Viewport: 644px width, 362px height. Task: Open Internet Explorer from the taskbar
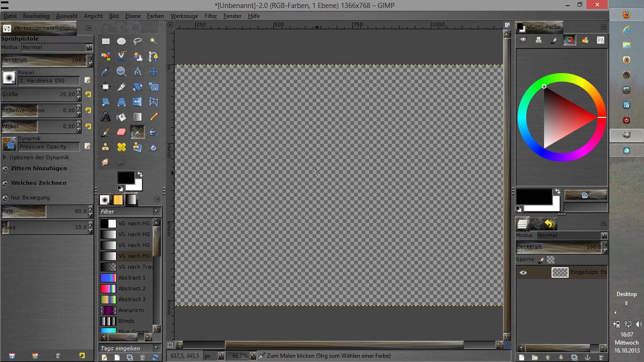pyautogui.click(x=626, y=30)
